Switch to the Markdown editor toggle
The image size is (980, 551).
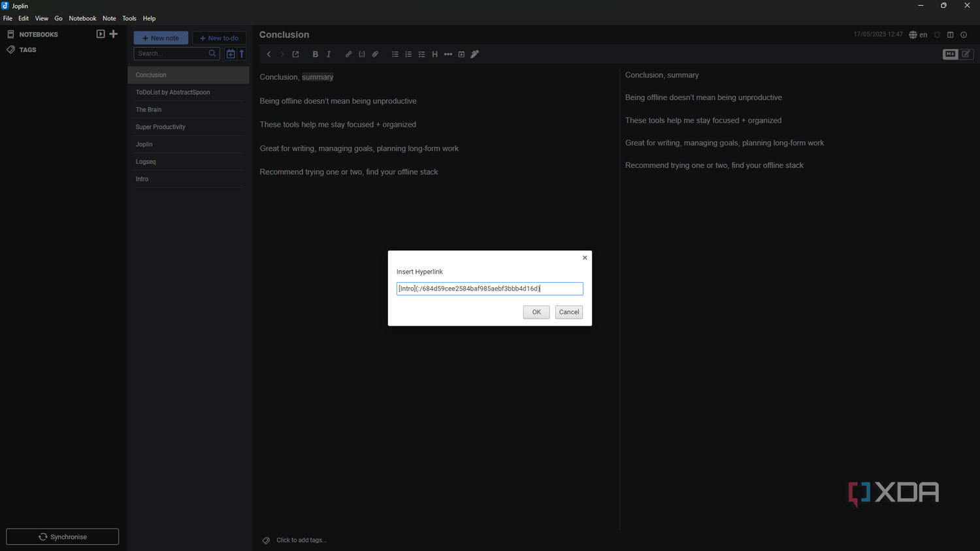tap(951, 54)
